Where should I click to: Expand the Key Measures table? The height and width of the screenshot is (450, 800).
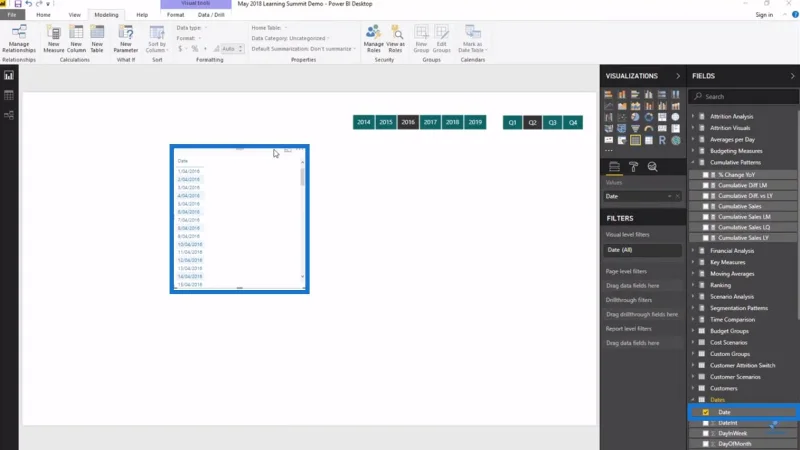(693, 262)
